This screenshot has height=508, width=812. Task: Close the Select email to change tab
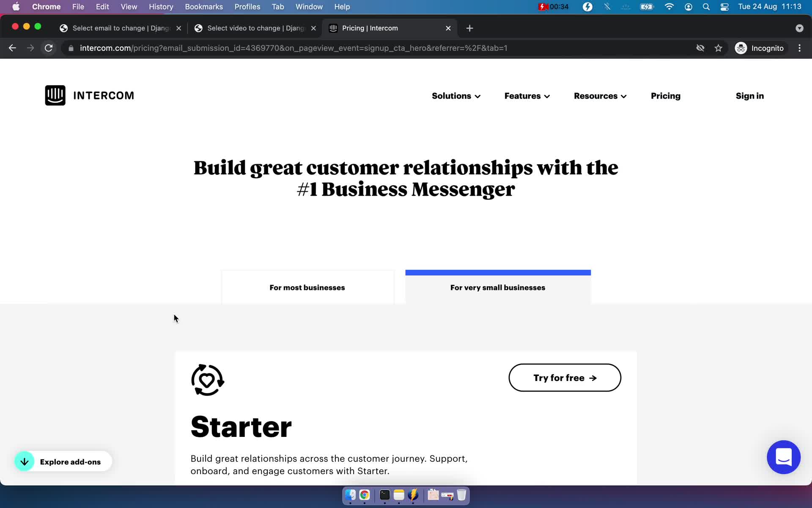pyautogui.click(x=178, y=28)
